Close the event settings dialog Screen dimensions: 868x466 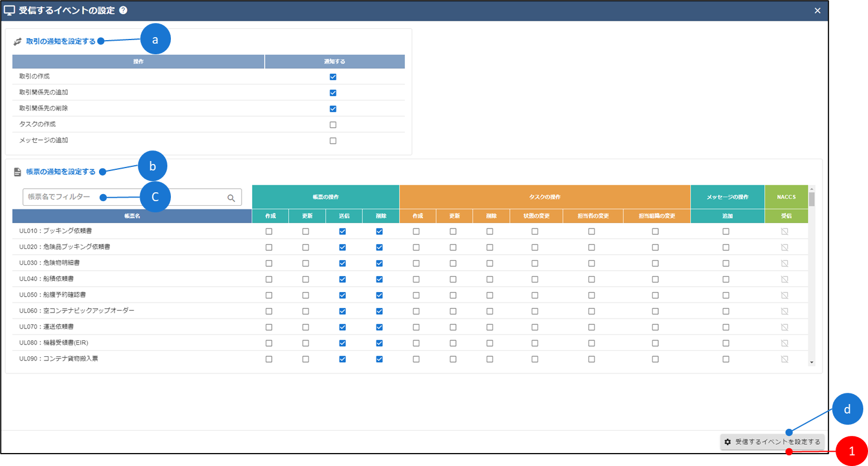[x=817, y=11]
